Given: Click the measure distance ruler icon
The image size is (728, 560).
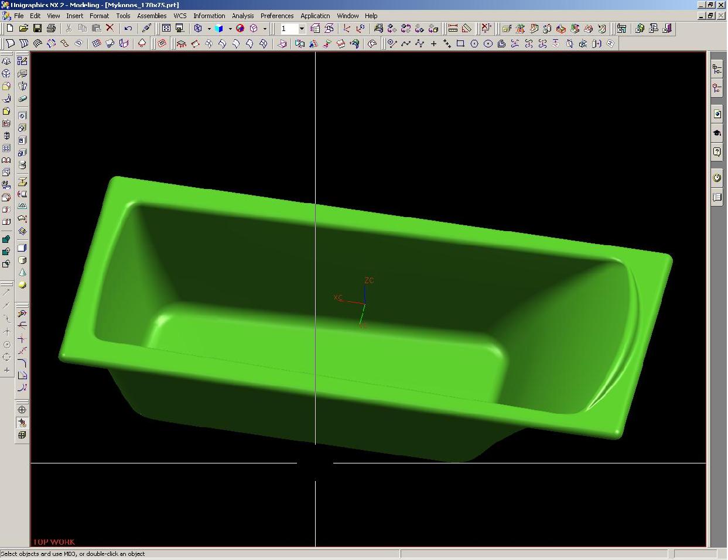Looking at the screenshot, I should click(x=453, y=28).
